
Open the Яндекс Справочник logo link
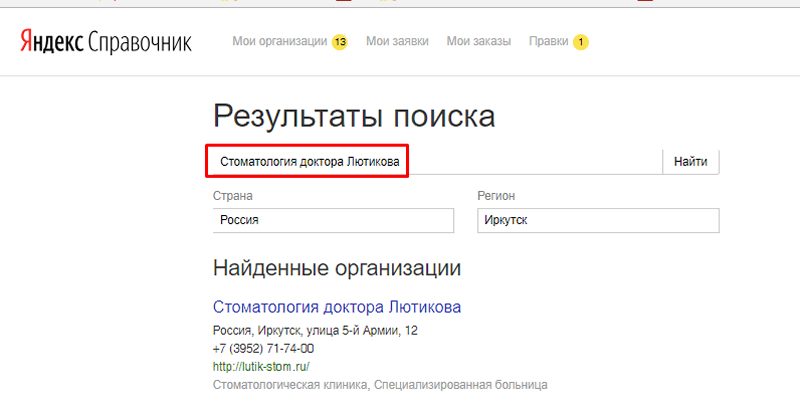tap(106, 42)
